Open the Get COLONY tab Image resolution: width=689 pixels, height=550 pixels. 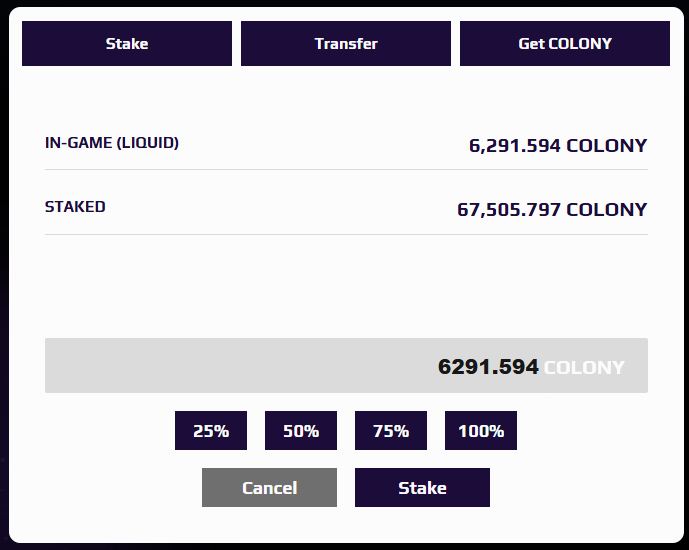tap(565, 43)
